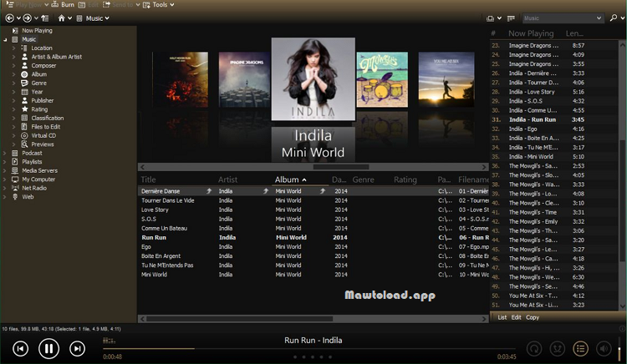Open the Music search scope combo box

(x=563, y=18)
